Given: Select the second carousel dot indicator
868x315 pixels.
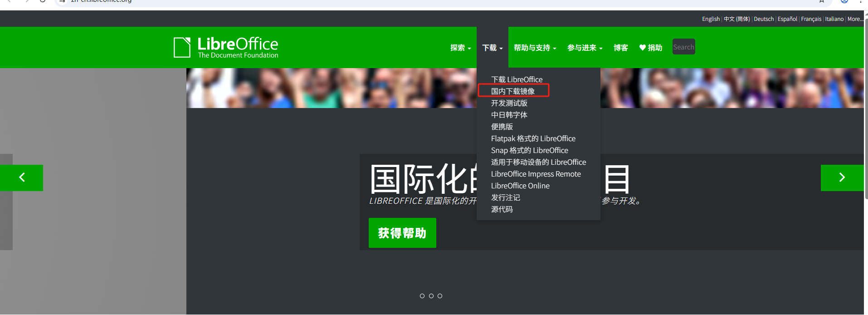Looking at the screenshot, I should click(431, 296).
